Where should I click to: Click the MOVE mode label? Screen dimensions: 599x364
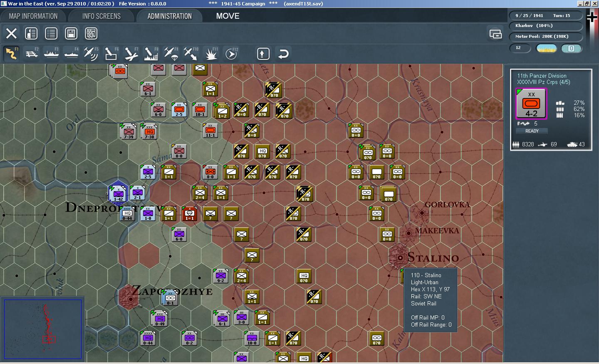coord(228,16)
